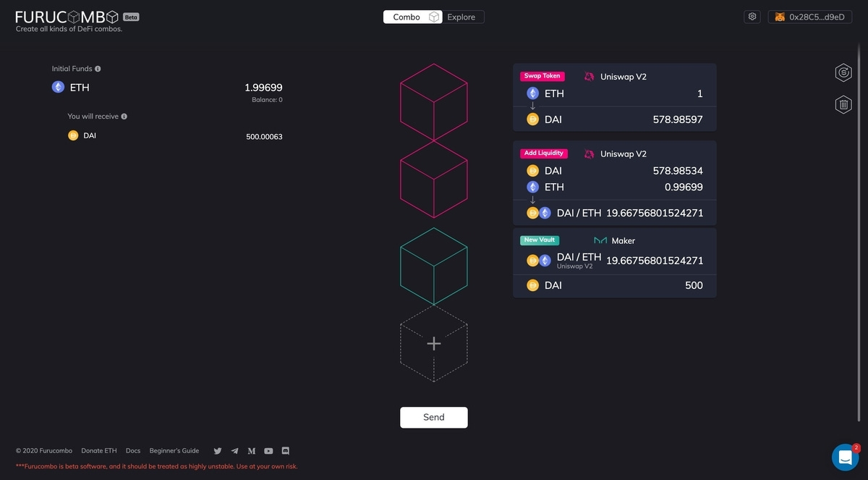868x480 pixels.
Task: Open the Donate ETH link
Action: pos(99,450)
